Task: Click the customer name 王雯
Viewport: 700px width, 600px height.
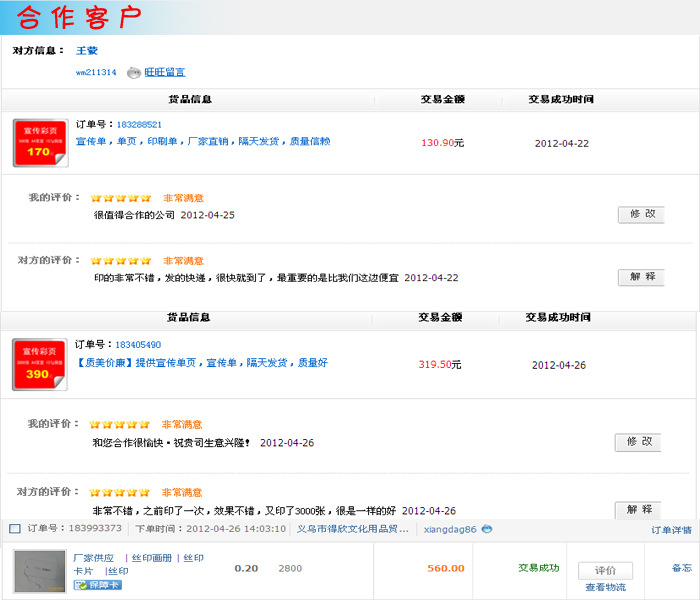Action: pyautogui.click(x=87, y=50)
